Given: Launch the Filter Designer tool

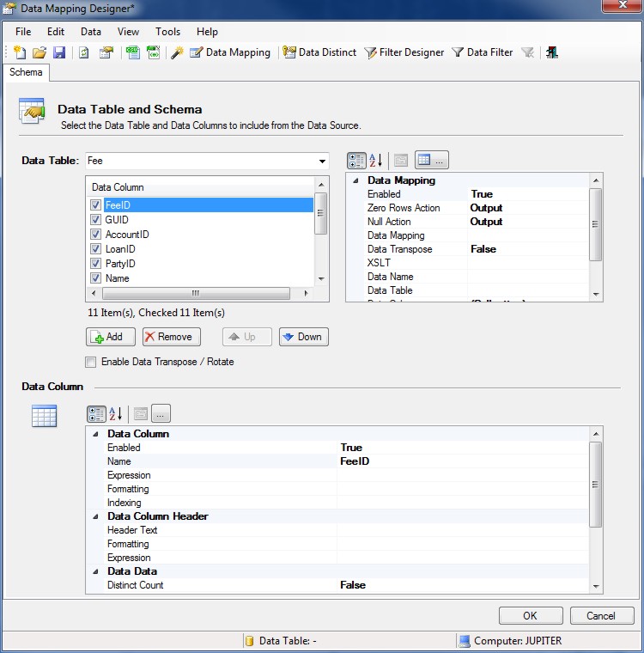Looking at the screenshot, I should [404, 52].
